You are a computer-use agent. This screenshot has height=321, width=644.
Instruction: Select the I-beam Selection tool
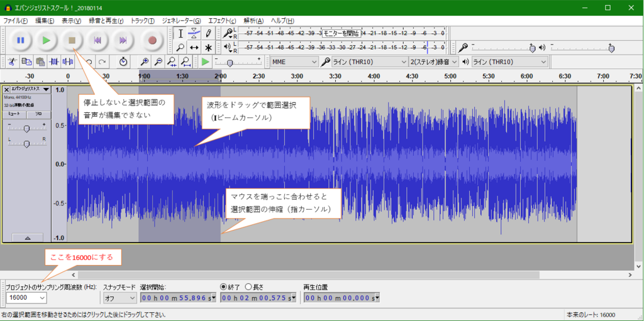point(180,34)
